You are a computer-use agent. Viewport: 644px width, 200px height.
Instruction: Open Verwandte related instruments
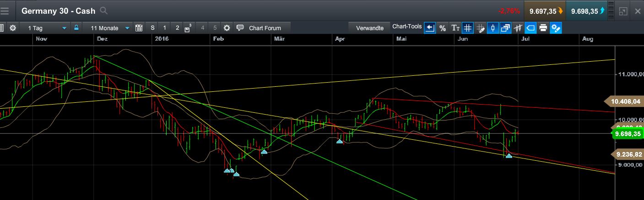[370, 28]
